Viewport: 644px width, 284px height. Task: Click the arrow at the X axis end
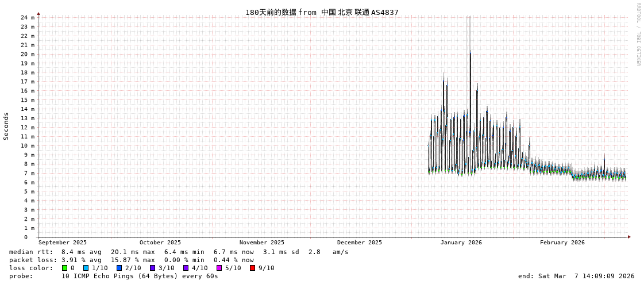(629, 237)
